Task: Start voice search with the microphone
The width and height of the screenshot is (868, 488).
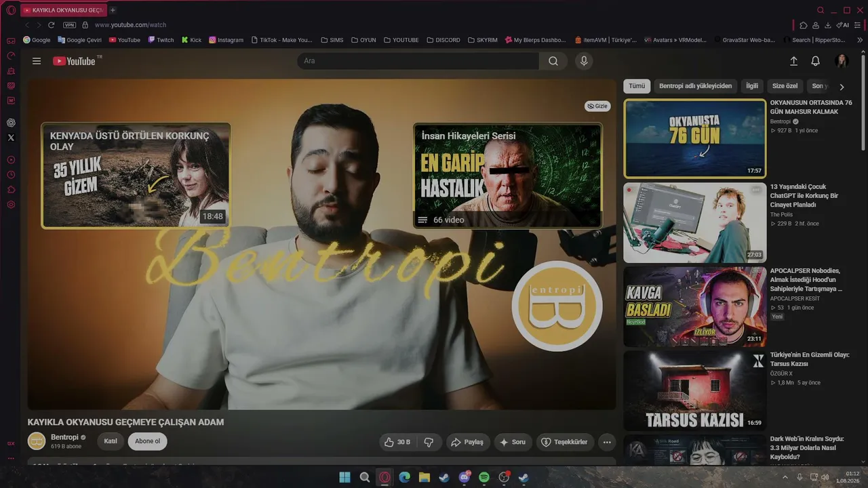Action: [584, 61]
